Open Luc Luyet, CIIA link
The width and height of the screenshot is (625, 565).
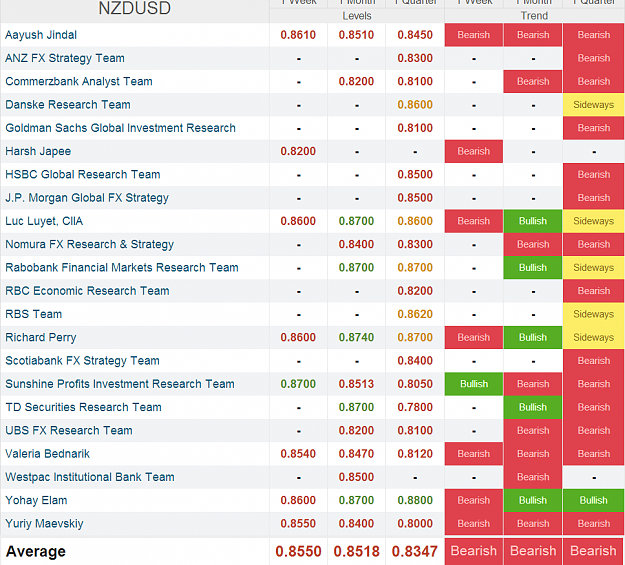(x=44, y=221)
